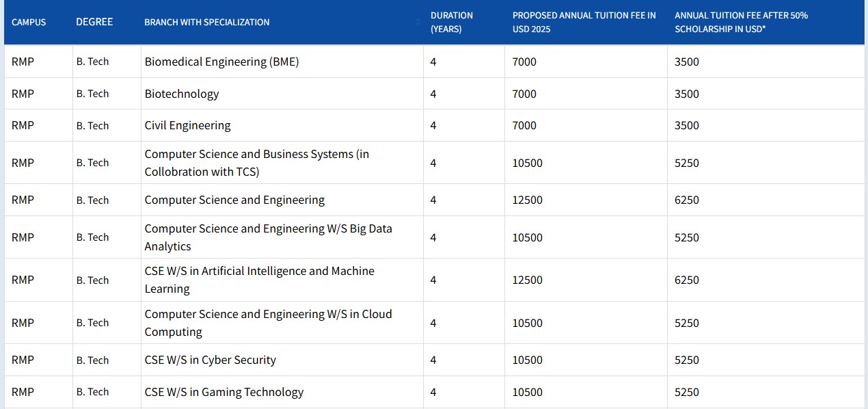Select 10500 fee in Cyber Security row
The width and height of the screenshot is (868, 409).
click(528, 360)
